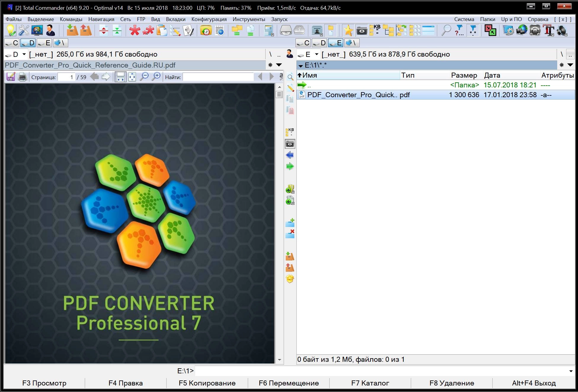Click the F3 Просмотр button
The width and height of the screenshot is (578, 392).
pyautogui.click(x=44, y=383)
